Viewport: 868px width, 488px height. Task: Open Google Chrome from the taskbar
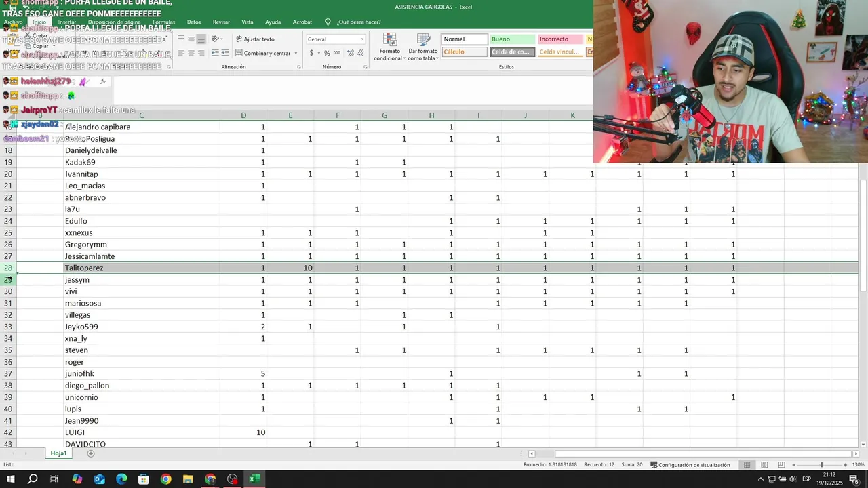[x=165, y=479]
